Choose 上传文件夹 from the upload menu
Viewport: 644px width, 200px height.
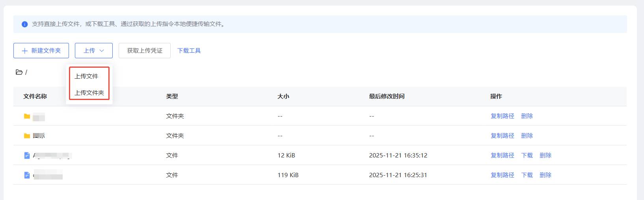[89, 93]
